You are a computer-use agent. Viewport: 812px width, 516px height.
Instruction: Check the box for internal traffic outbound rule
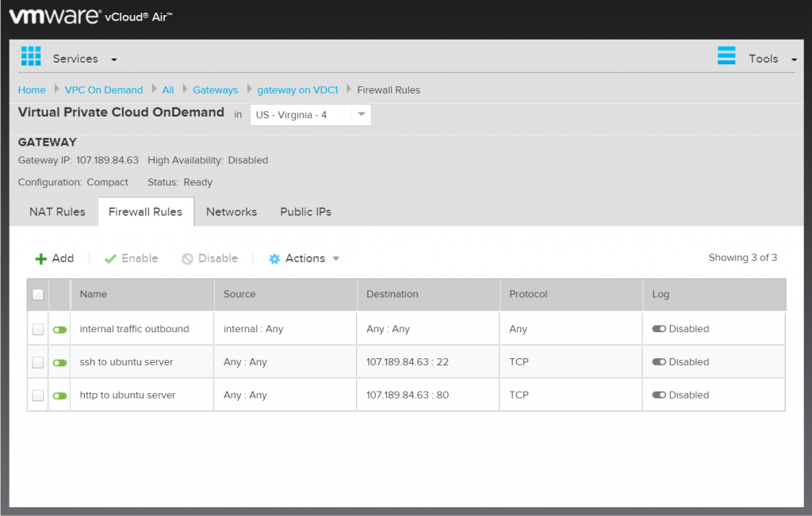click(38, 329)
